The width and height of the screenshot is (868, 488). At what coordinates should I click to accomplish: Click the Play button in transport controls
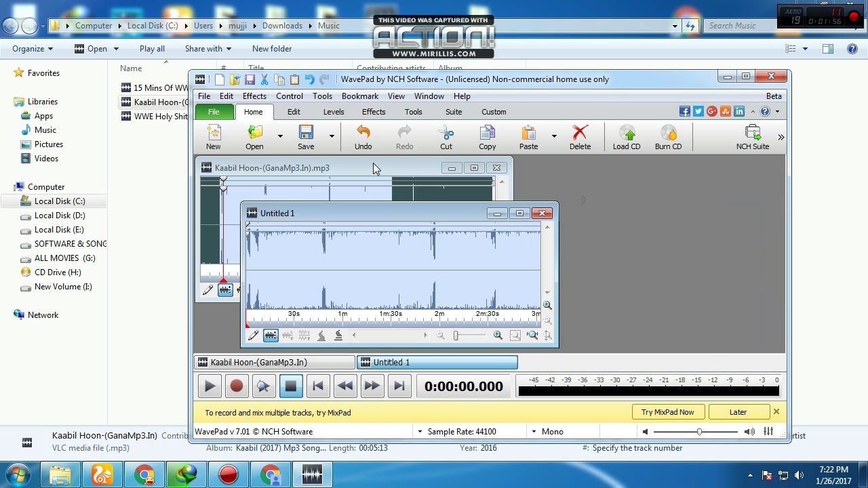(x=210, y=386)
